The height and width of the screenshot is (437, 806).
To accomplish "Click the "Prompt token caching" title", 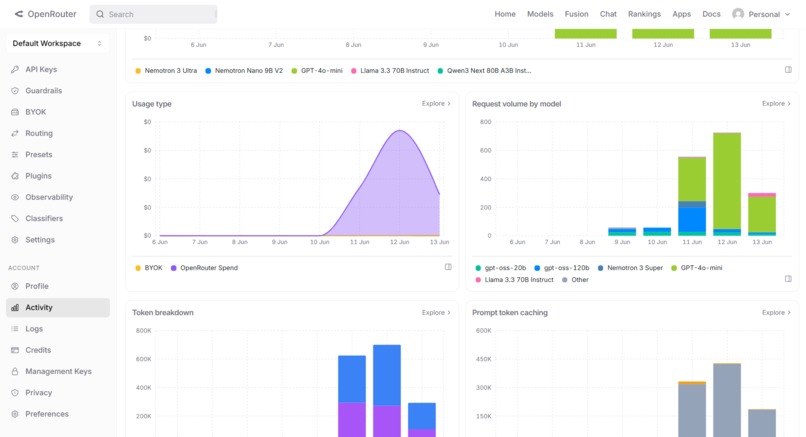I will [510, 313].
